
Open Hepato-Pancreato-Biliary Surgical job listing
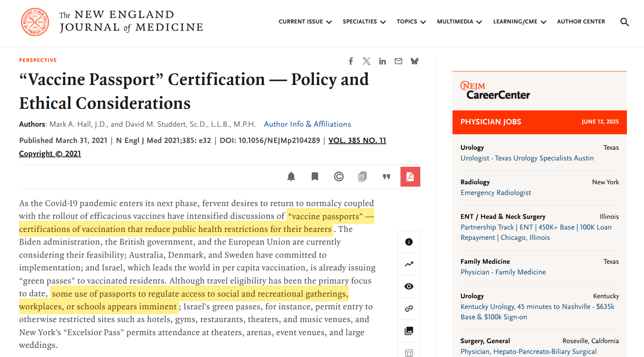click(528, 351)
